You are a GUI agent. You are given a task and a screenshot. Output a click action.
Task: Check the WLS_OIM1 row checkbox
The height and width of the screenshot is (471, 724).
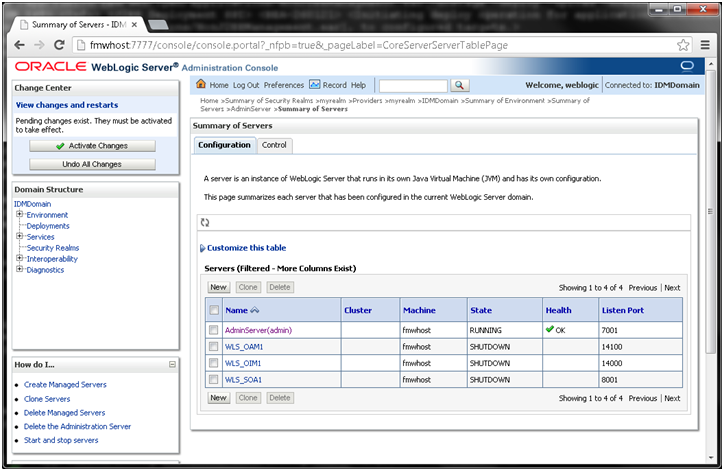(x=213, y=363)
